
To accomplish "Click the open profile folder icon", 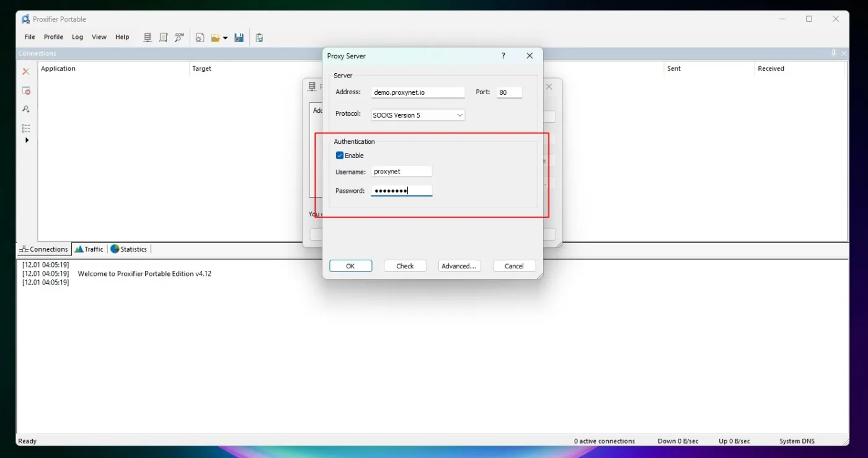I will pyautogui.click(x=215, y=37).
